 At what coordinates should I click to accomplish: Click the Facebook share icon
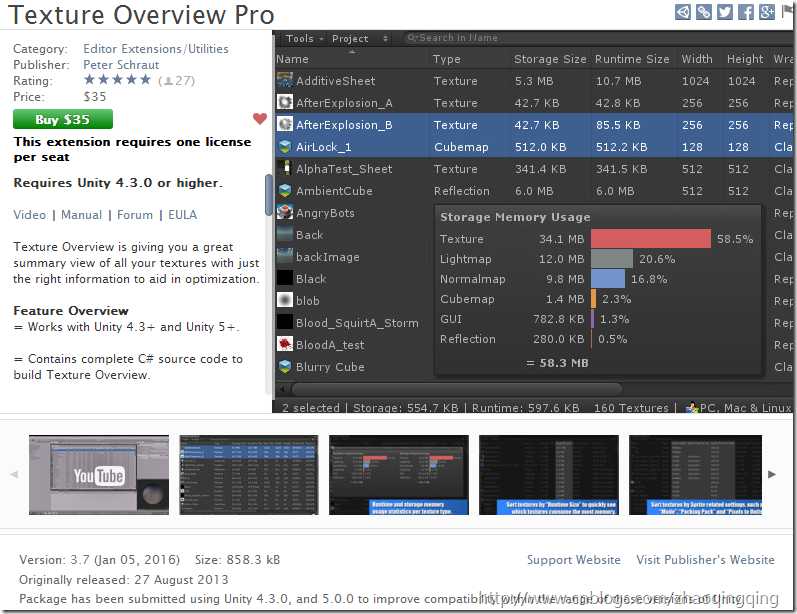(745, 12)
